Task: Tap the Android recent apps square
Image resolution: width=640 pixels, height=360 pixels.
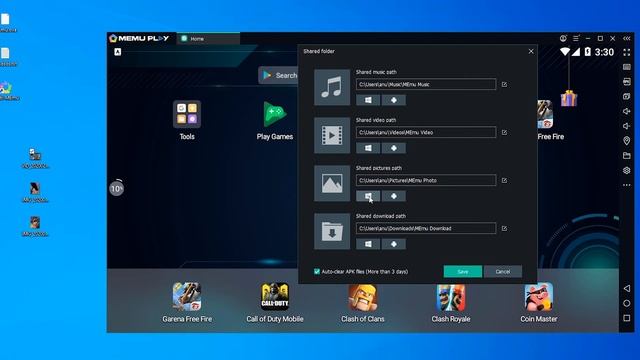Action: pyautogui.click(x=627, y=318)
